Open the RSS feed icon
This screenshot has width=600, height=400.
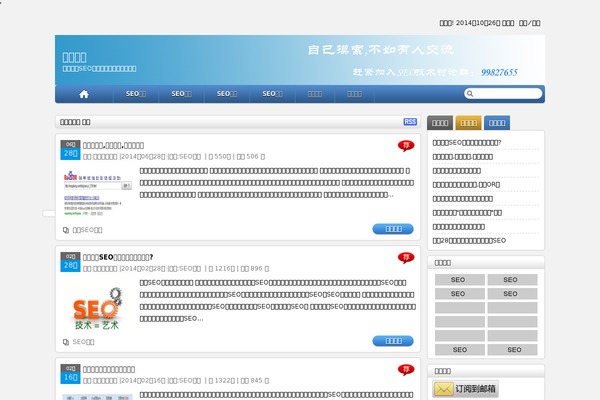tap(410, 122)
